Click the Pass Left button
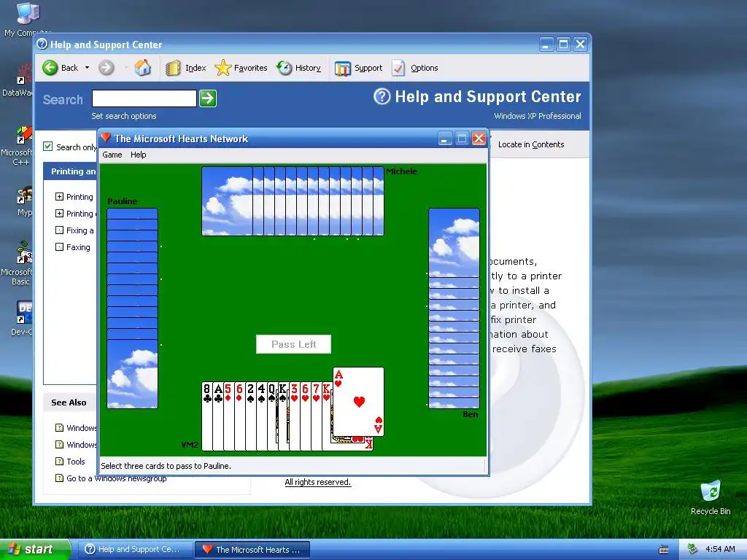Screen dimensions: 747x560 click(293, 344)
